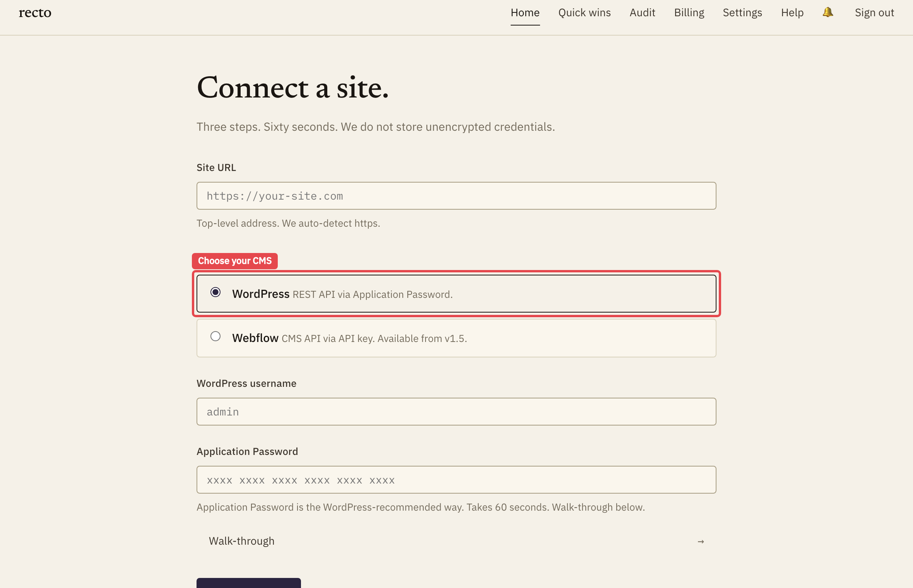
Task: Open the Quick wins page
Action: point(584,12)
